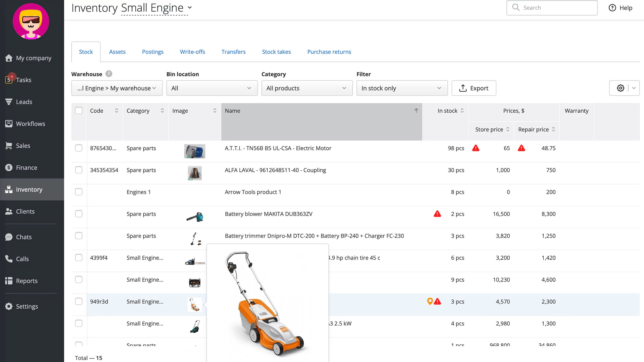Switch to the Assets tab

117,52
